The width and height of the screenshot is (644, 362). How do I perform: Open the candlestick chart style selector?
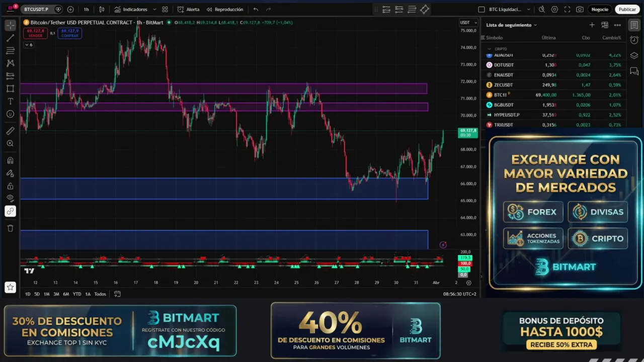click(x=102, y=9)
